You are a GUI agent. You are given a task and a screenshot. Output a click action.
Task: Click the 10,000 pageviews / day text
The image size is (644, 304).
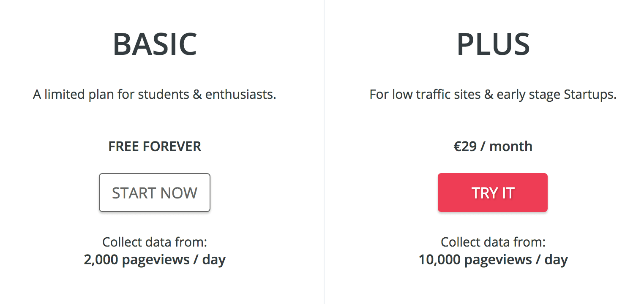[x=493, y=259]
